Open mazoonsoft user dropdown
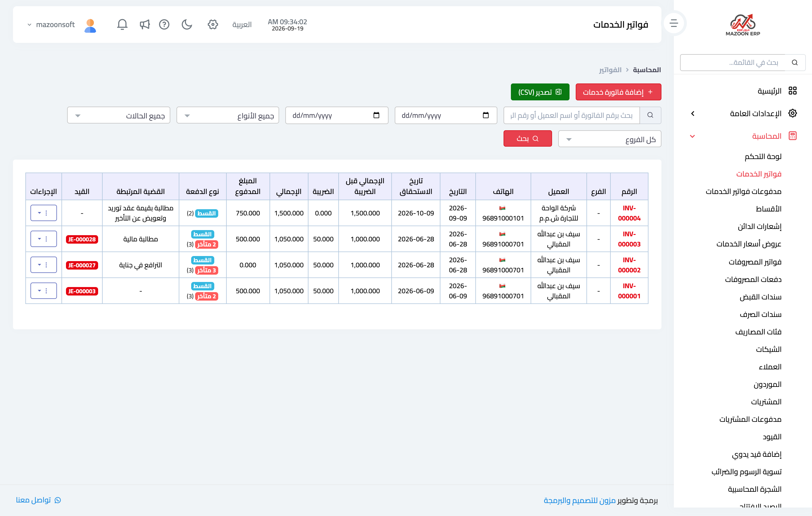This screenshot has width=812, height=516. coord(50,25)
